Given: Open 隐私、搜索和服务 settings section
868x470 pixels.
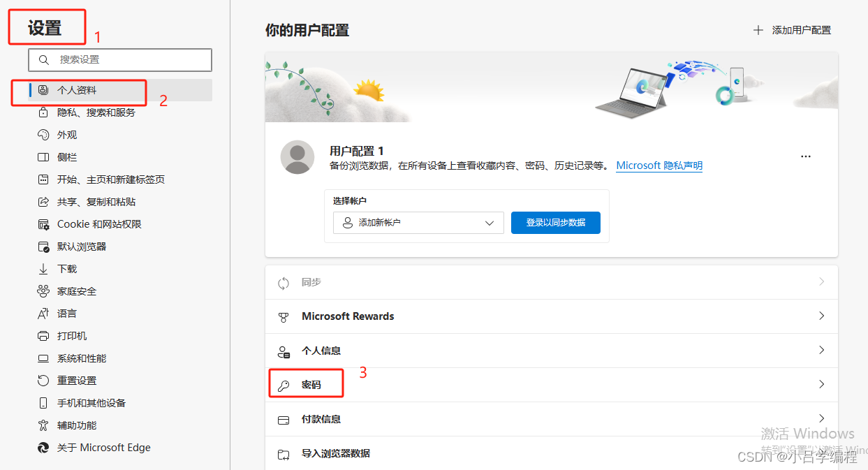Looking at the screenshot, I should [121, 112].
